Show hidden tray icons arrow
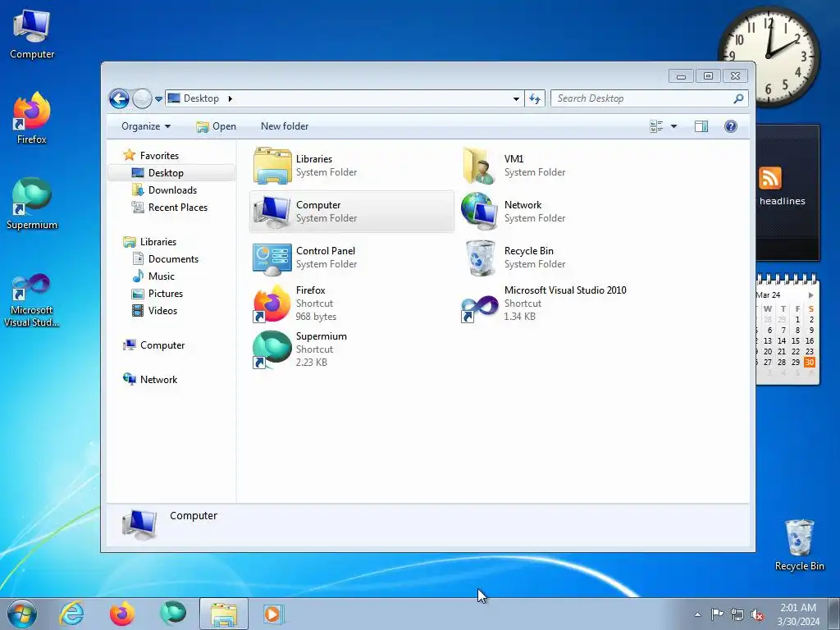 click(x=697, y=614)
